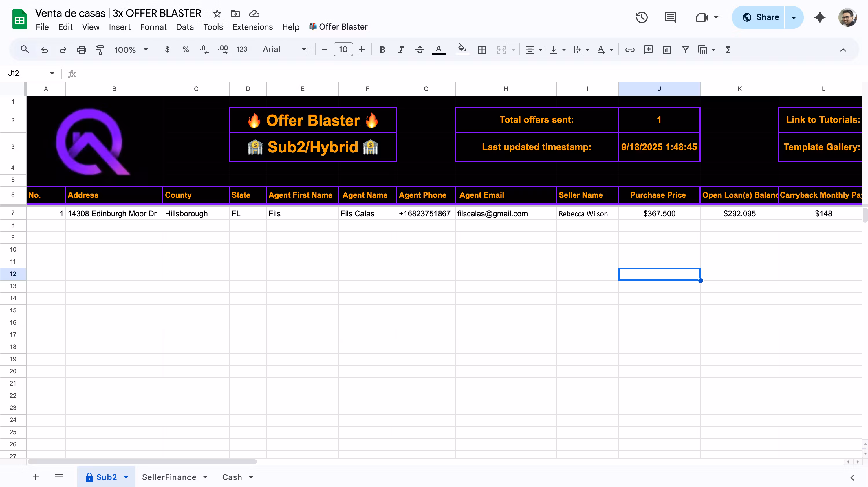Insert link using chain icon

pyautogui.click(x=630, y=50)
